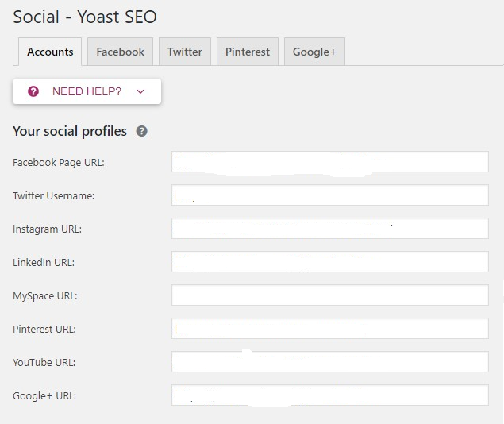Click the question mark icon in Need Help
This screenshot has width=504, height=424.
33,91
